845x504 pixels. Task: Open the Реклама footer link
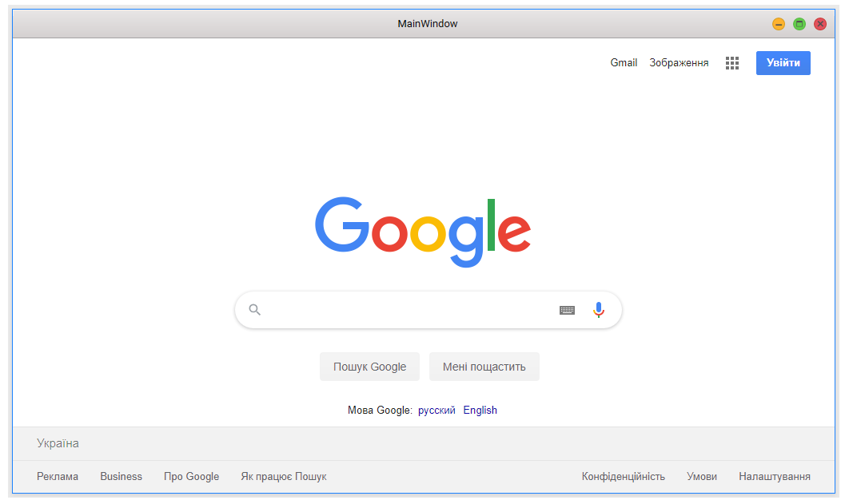[58, 477]
